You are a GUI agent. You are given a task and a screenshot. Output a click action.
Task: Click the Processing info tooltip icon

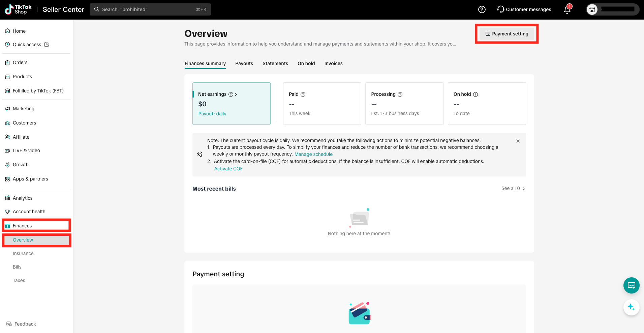coord(400,94)
